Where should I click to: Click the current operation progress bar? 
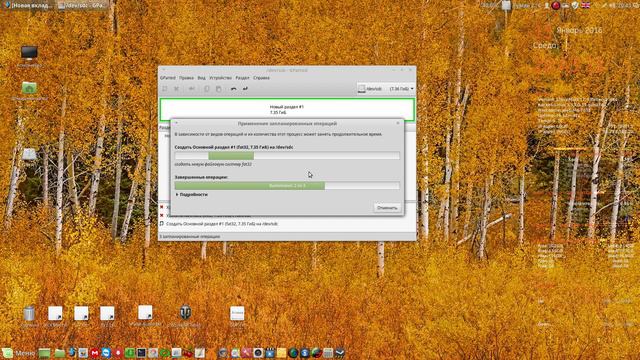tap(287, 156)
